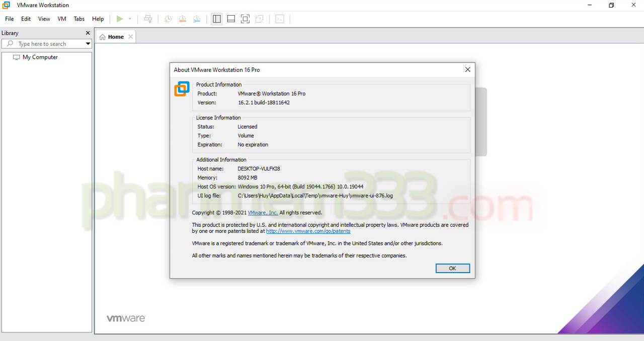Open the Edit menu
The height and width of the screenshot is (341, 644).
pyautogui.click(x=26, y=19)
